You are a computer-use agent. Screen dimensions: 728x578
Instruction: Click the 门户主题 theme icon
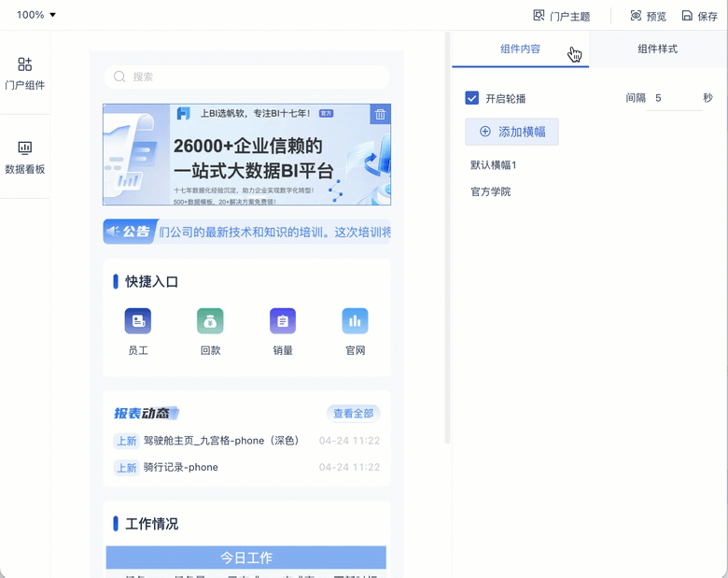(539, 15)
